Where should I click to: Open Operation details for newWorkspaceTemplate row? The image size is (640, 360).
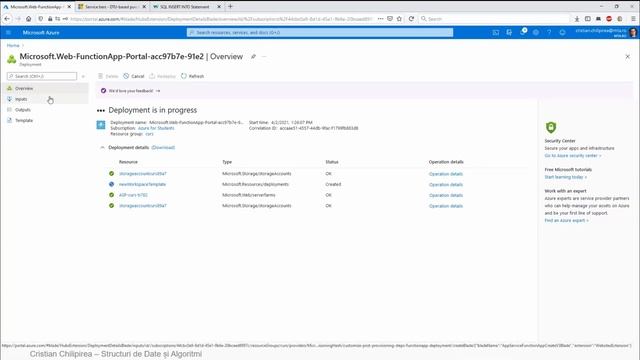(x=446, y=184)
